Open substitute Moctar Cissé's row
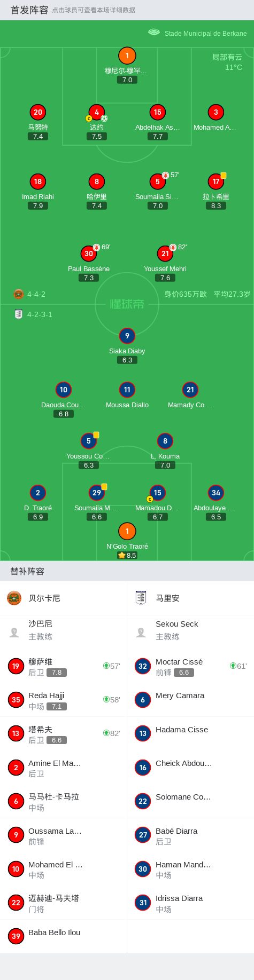 (x=190, y=666)
